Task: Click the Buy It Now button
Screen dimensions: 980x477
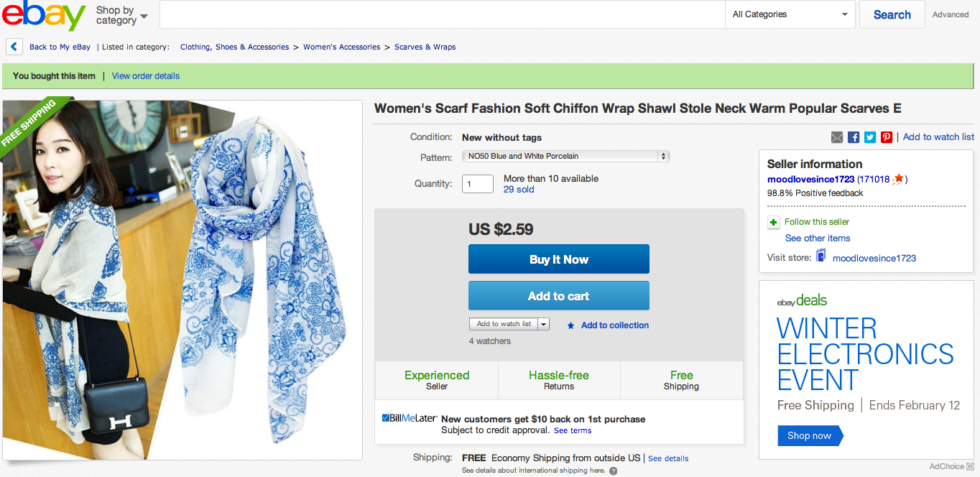Action: tap(559, 259)
